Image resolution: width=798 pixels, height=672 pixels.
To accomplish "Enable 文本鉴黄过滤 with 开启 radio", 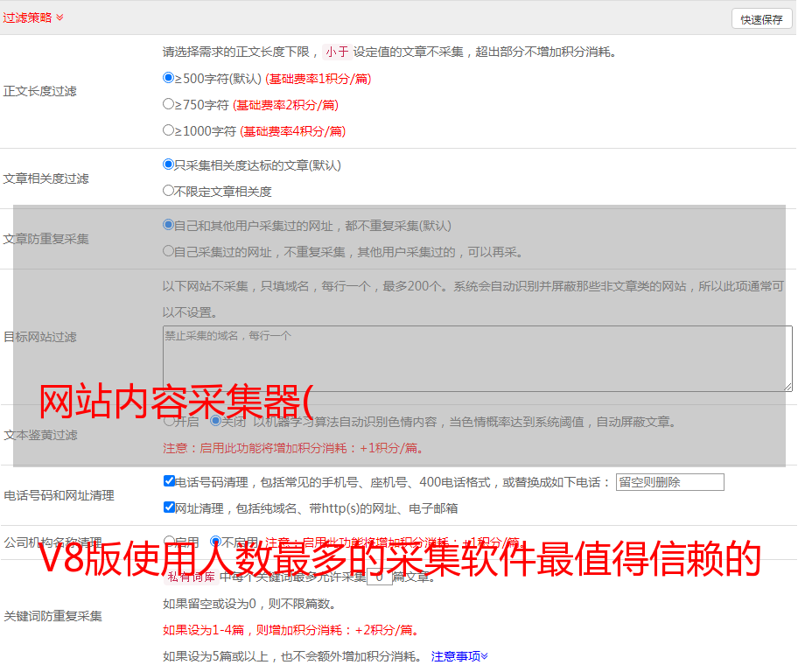I will pyautogui.click(x=169, y=421).
